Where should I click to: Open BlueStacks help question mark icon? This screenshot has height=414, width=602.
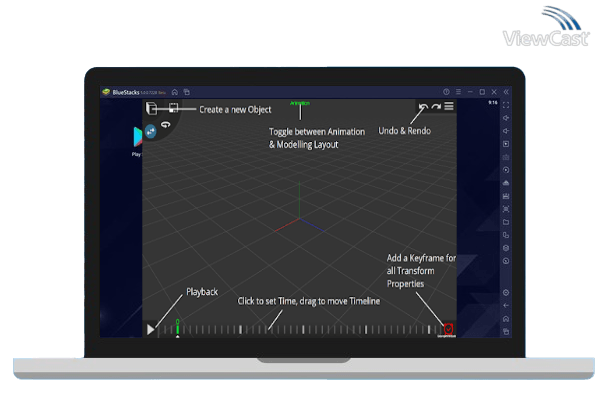(x=445, y=92)
